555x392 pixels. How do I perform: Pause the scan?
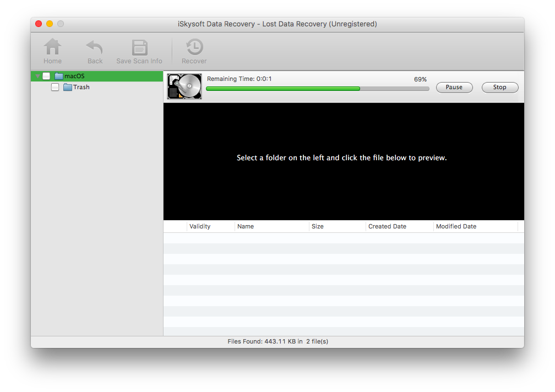(454, 88)
